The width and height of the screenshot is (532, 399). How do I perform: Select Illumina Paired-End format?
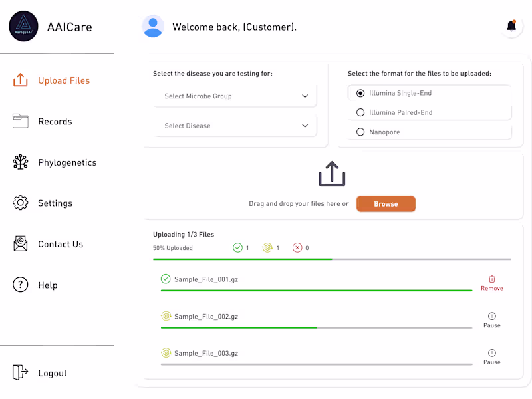coord(361,112)
